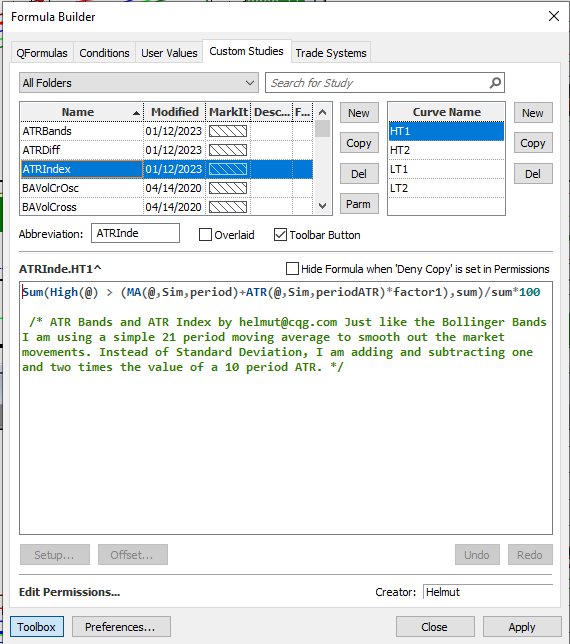This screenshot has width=570, height=644.
Task: Click the MarkIt swatch for BAVolCross
Action: pyautogui.click(x=228, y=207)
